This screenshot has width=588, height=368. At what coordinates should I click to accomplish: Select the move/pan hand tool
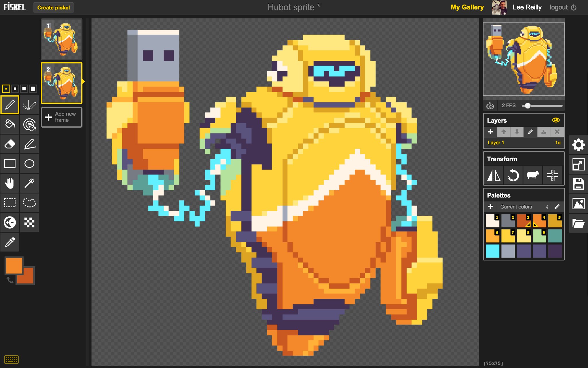(x=9, y=182)
